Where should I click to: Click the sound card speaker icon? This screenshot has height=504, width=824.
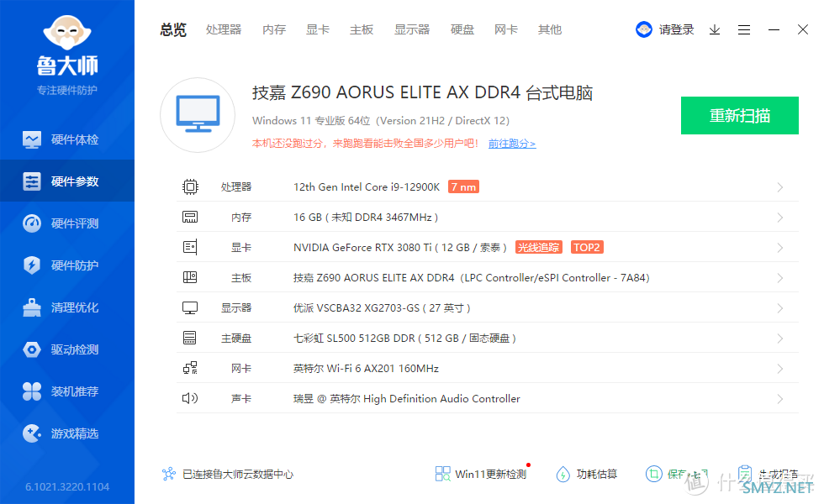pos(190,398)
